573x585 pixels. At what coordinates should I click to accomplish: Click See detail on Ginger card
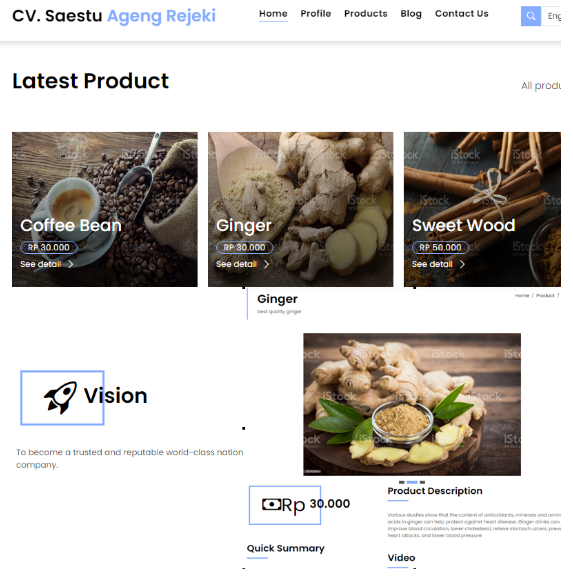237,264
